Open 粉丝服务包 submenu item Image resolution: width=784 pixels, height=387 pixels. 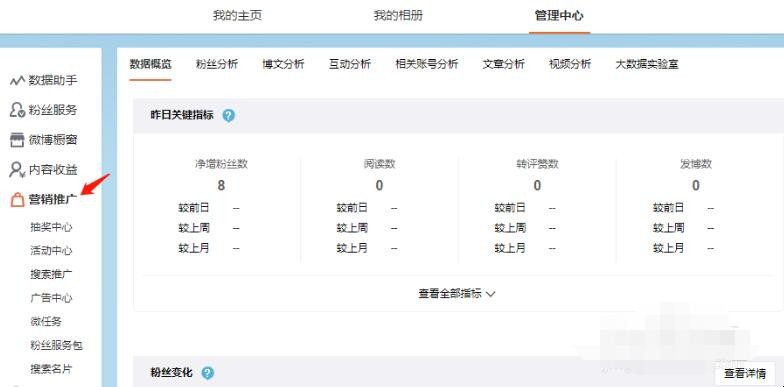tap(56, 345)
